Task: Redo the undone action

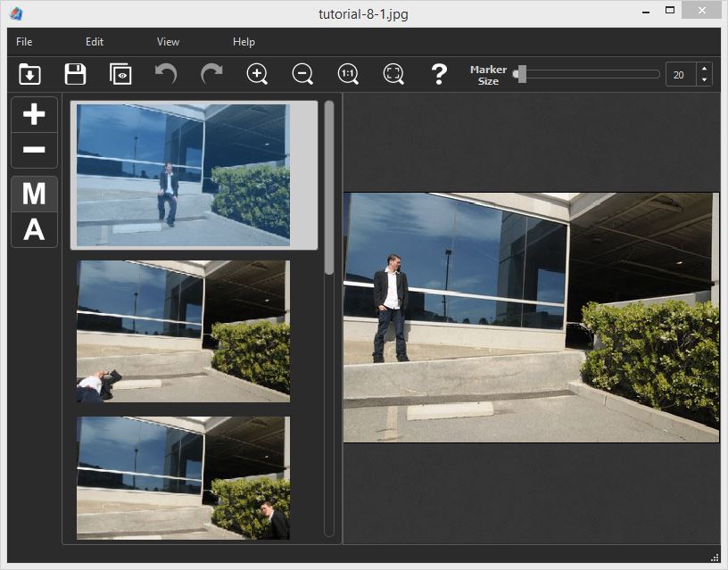Action: (x=211, y=74)
